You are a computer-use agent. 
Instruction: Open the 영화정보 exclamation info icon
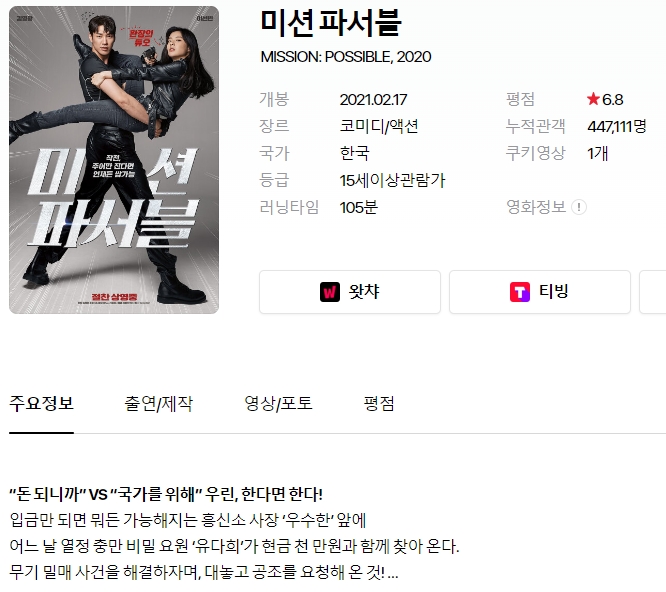coord(579,207)
